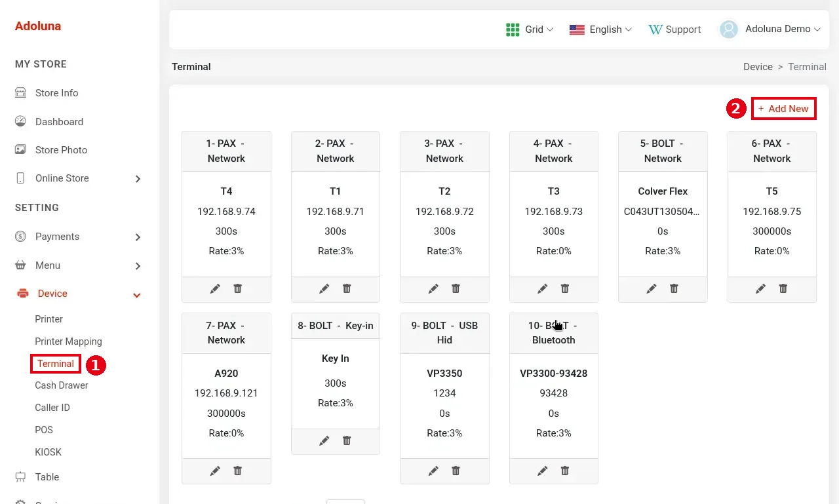The width and height of the screenshot is (839, 504).
Task: Delete terminal T1 using trash icon
Action: click(347, 288)
